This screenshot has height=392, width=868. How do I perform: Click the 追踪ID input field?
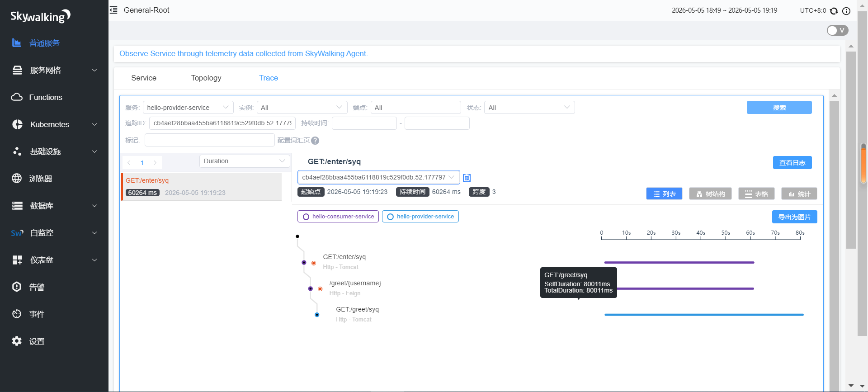coord(222,123)
